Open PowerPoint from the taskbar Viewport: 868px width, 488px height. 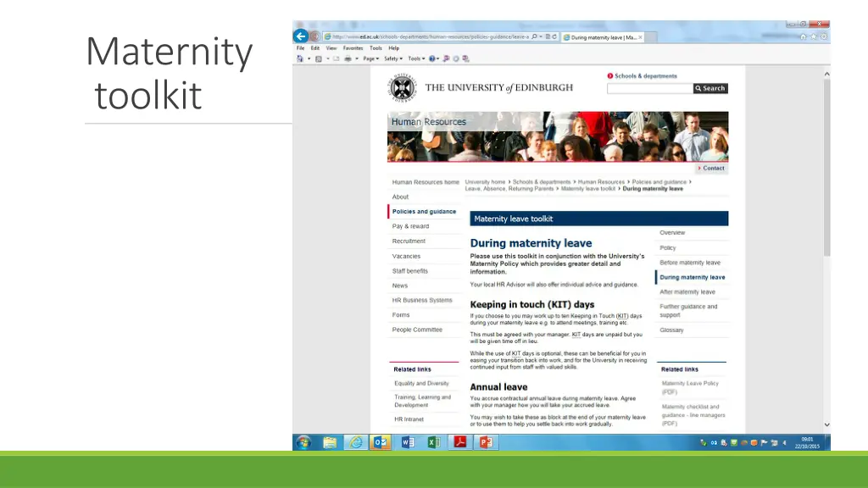[486, 442]
